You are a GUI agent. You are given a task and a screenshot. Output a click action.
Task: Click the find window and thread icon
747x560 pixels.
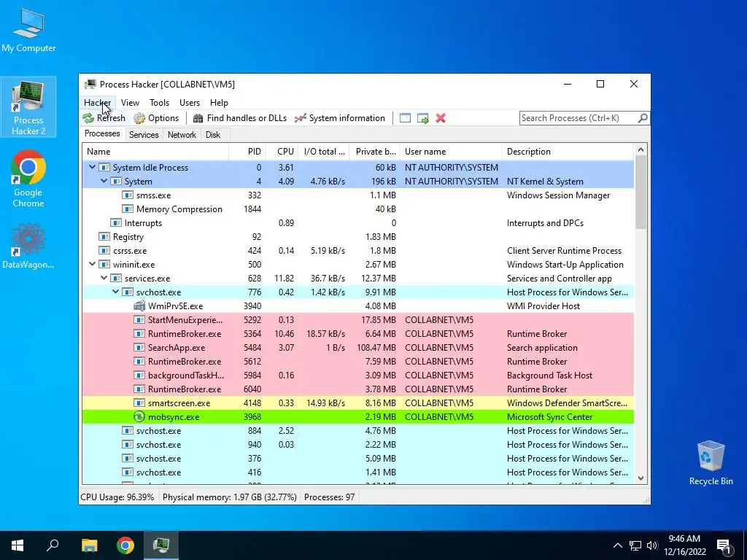pyautogui.click(x=422, y=118)
